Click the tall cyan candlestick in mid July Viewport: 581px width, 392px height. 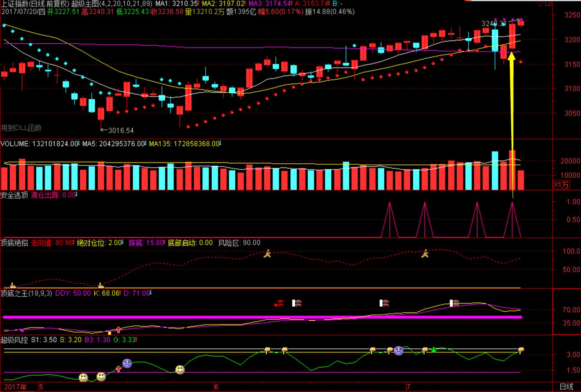point(495,40)
